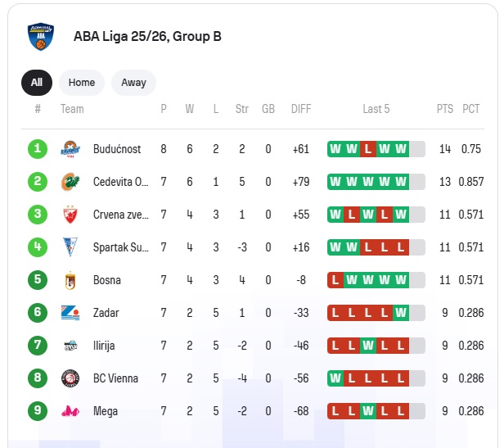Click the Cedevita Olimpija team logo
Viewport: 504px width, 448px height.
coord(70,182)
